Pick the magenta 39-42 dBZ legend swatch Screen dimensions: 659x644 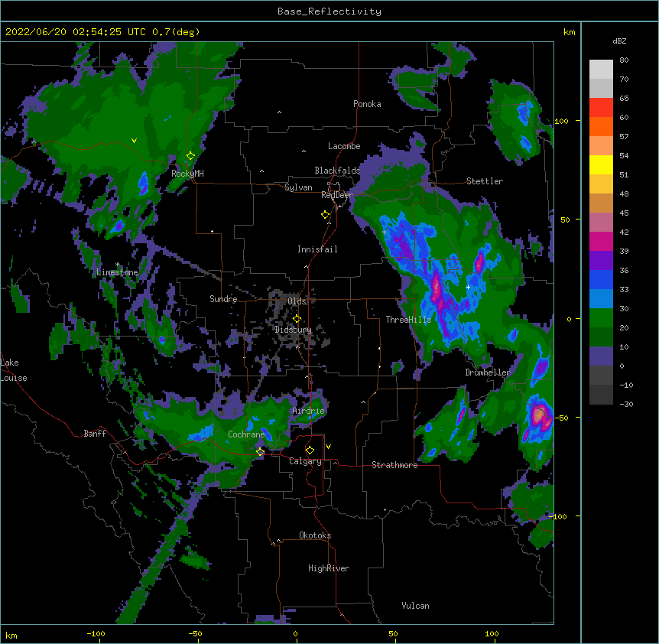[x=601, y=241]
